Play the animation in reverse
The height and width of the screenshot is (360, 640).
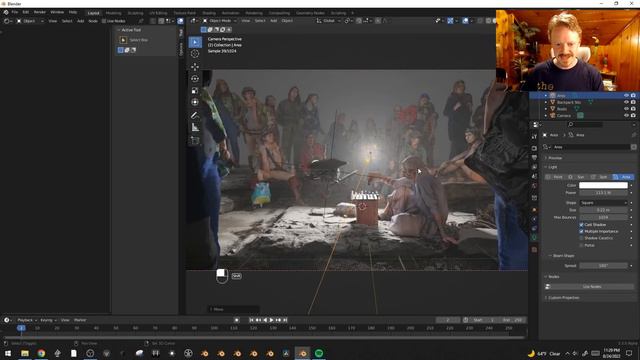click(265, 320)
